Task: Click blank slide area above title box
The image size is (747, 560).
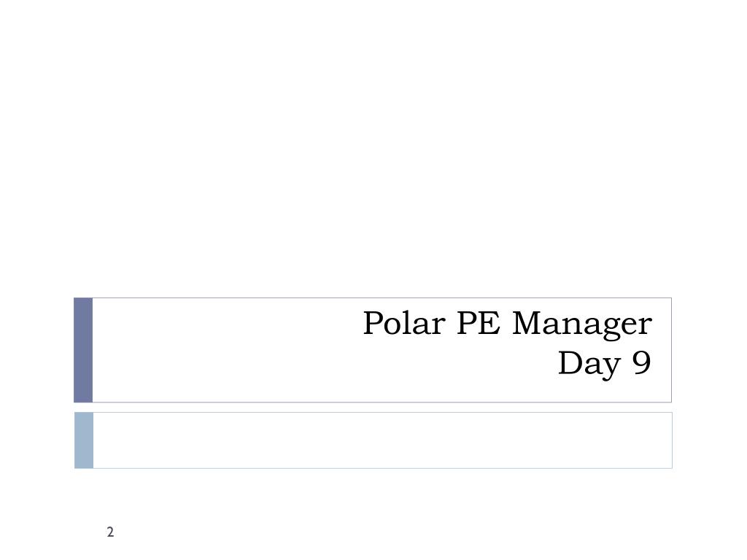Action: coord(373,149)
